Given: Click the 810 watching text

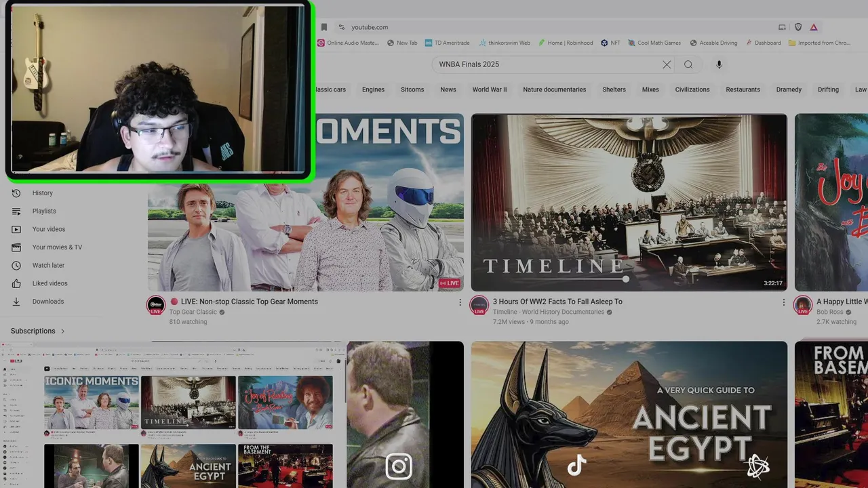Looking at the screenshot, I should click(188, 322).
